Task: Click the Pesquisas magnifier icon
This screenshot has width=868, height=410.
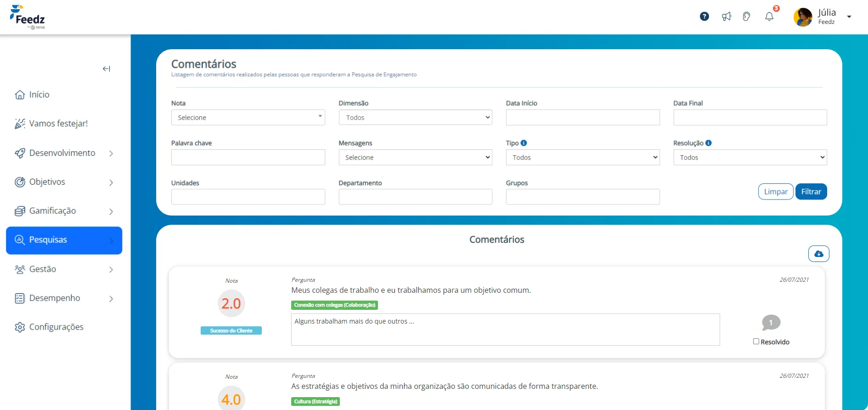Action: point(20,239)
